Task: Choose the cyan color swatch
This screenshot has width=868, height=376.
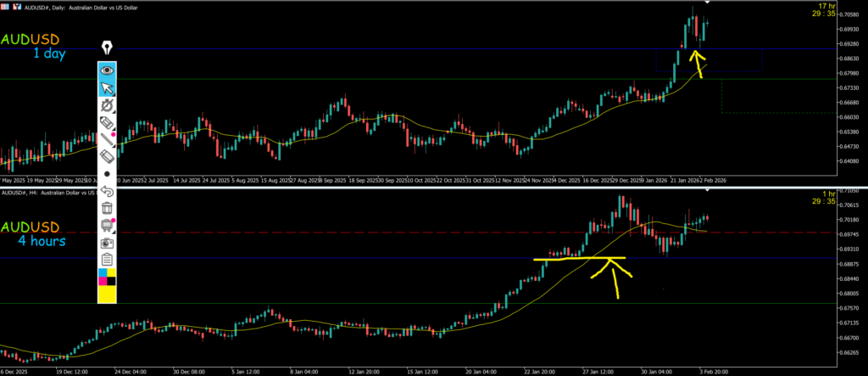Action: (103, 272)
